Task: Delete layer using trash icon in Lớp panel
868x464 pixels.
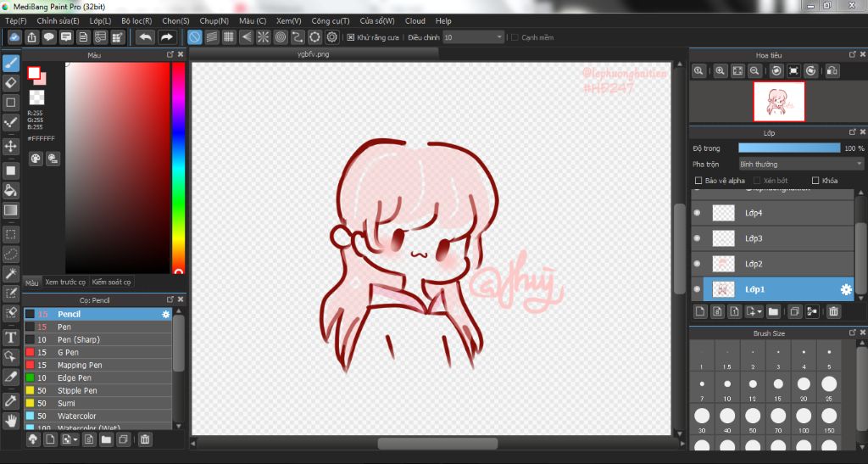Action: coord(833,311)
